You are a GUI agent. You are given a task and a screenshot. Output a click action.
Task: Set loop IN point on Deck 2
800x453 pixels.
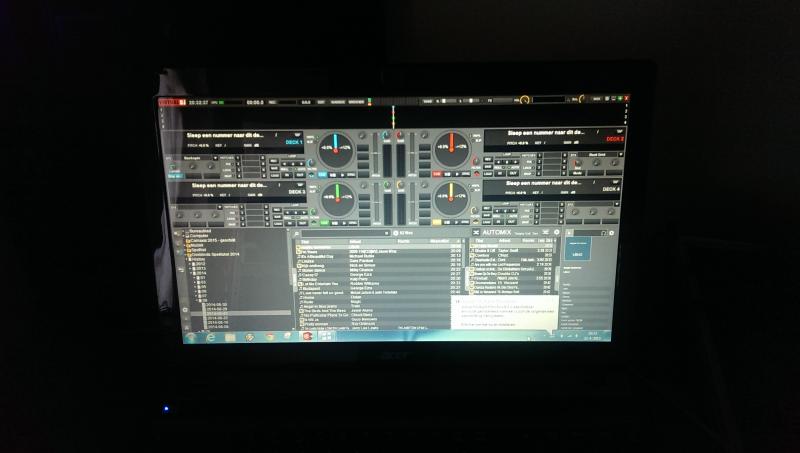click(x=500, y=173)
